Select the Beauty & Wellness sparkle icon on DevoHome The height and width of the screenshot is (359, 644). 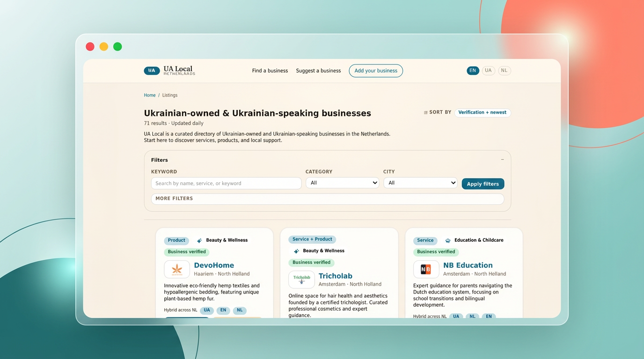pos(199,240)
